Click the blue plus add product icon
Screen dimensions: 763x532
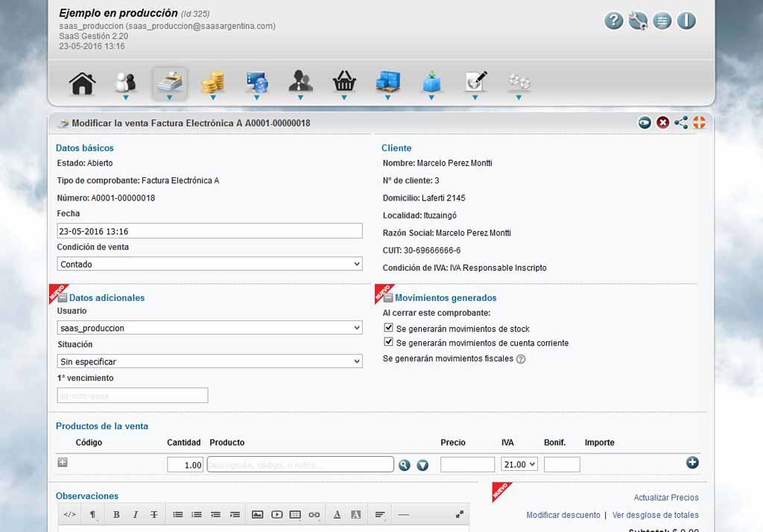[692, 463]
